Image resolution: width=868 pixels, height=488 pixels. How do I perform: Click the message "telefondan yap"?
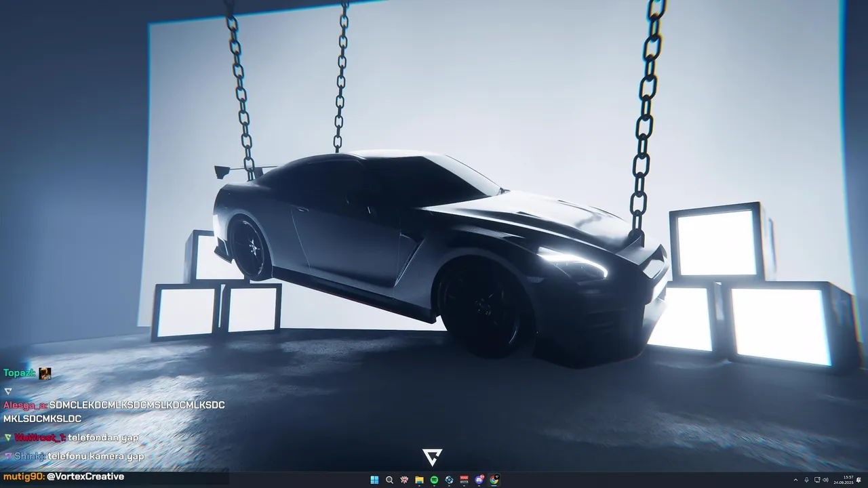click(x=103, y=437)
